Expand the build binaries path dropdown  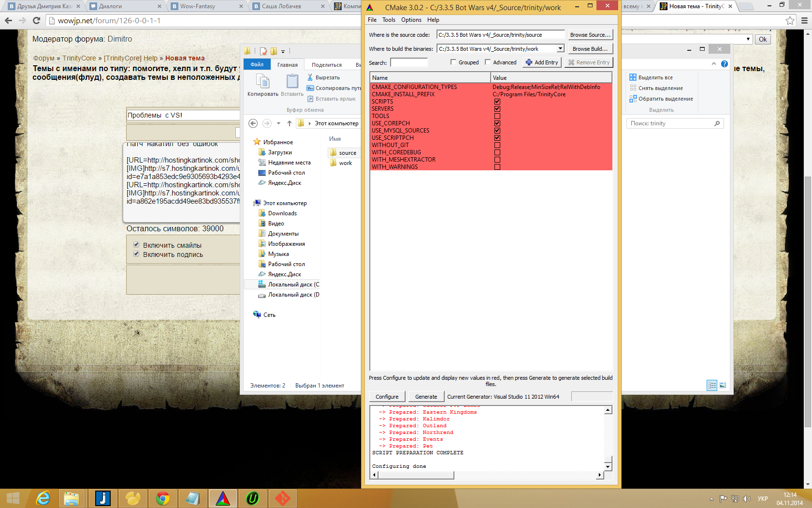560,49
